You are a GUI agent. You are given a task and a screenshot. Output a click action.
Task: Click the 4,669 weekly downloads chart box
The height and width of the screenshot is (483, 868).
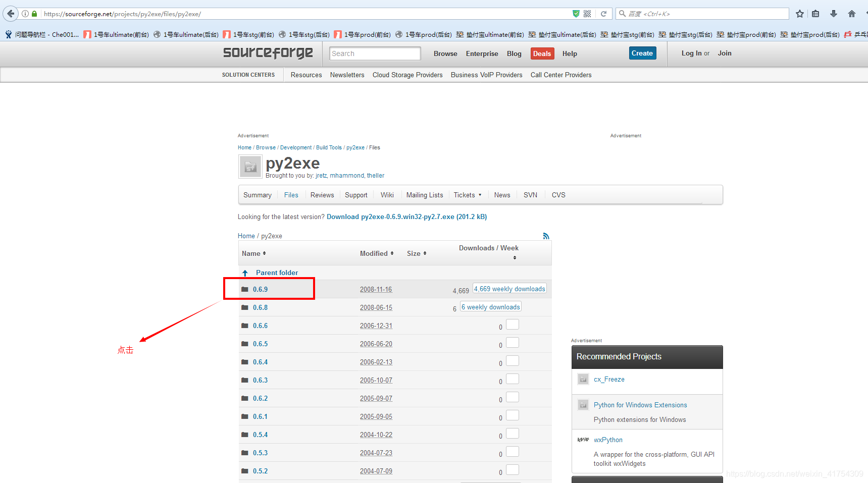509,289
